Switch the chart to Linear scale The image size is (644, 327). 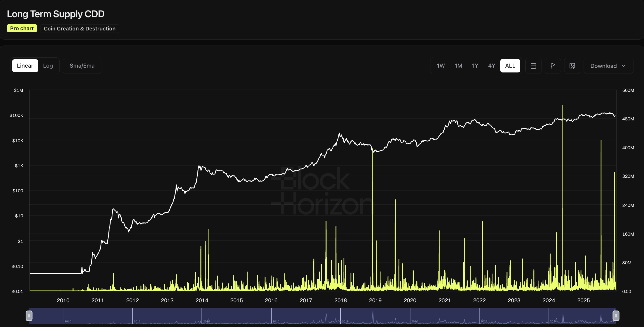point(25,66)
